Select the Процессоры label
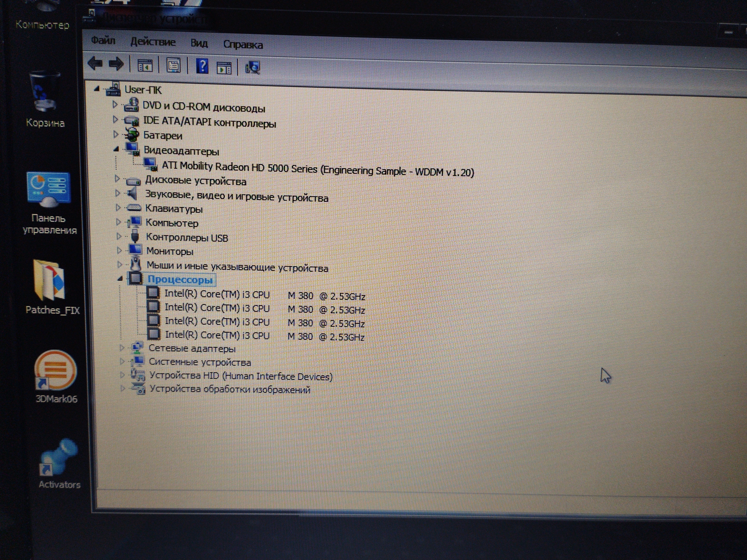This screenshot has width=747, height=560. pos(181,280)
